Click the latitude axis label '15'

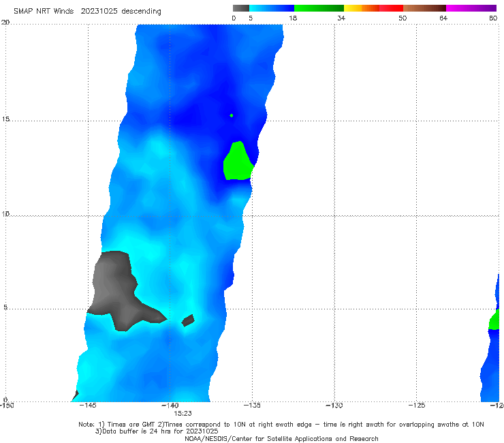(5, 119)
